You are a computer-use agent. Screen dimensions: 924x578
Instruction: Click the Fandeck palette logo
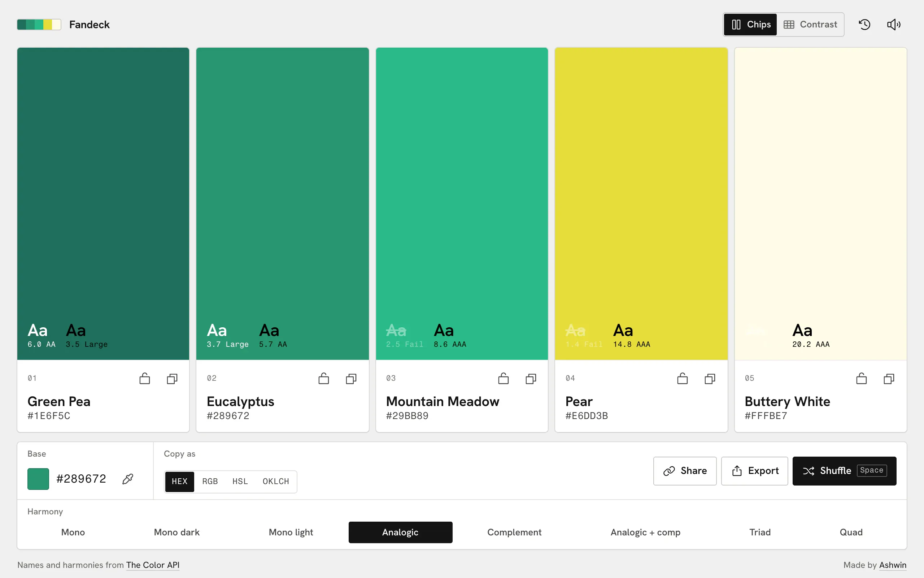[39, 25]
